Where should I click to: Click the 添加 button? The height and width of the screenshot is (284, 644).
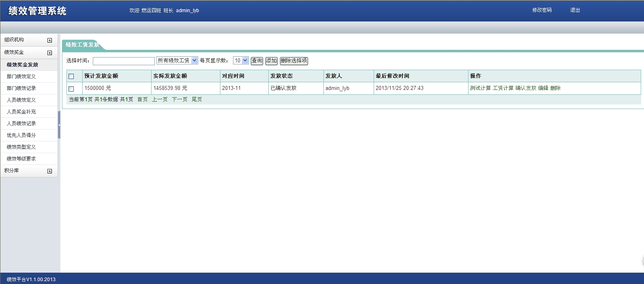272,61
